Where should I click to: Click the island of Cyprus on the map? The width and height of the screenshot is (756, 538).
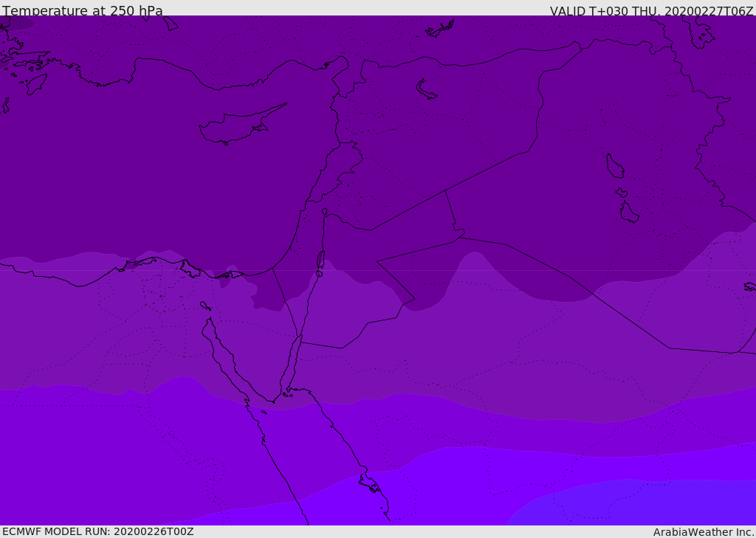pos(241,125)
